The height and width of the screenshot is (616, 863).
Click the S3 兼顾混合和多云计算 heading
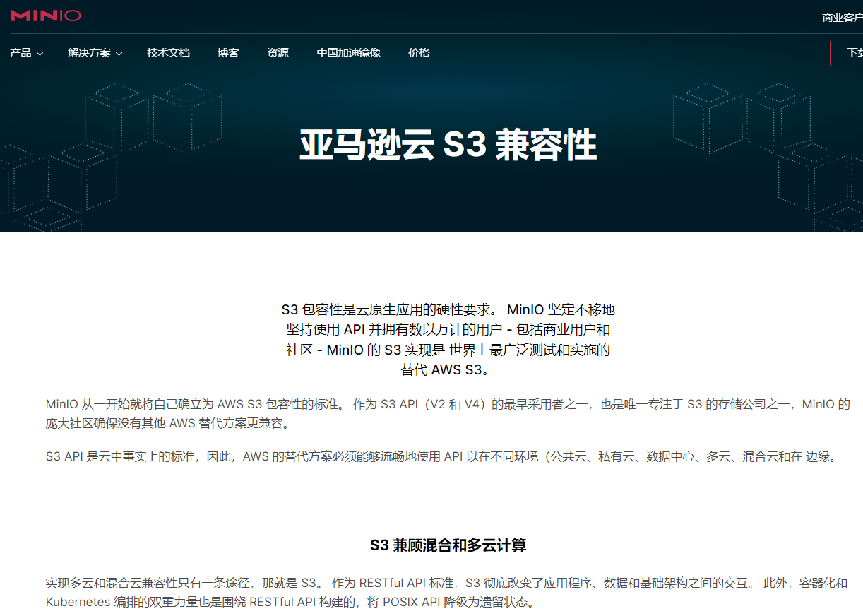[x=448, y=545]
